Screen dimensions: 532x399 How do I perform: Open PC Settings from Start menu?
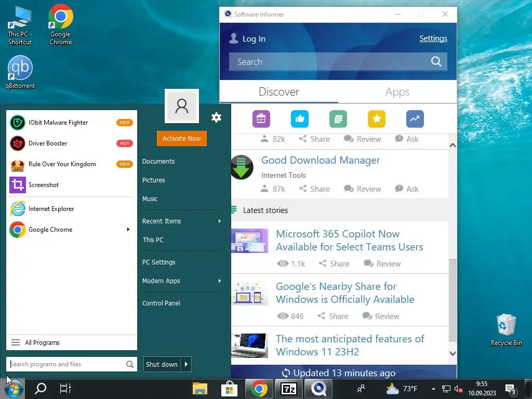point(159,262)
